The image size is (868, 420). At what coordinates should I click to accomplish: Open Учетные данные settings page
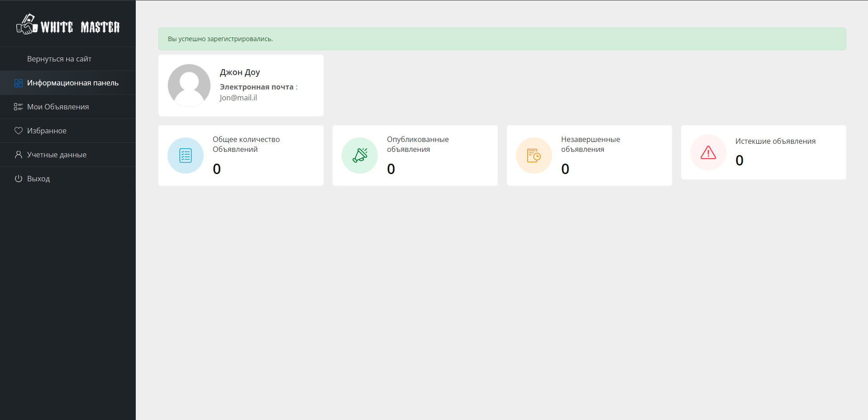pyautogui.click(x=57, y=155)
